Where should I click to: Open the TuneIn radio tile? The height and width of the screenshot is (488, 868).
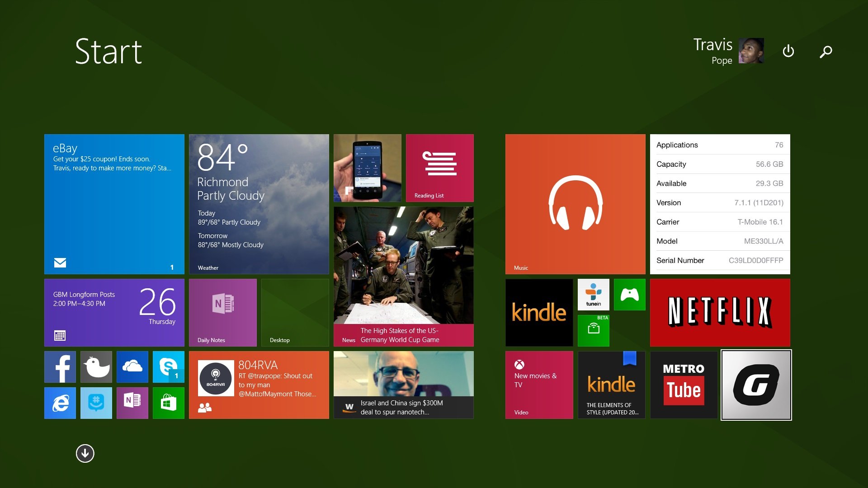pos(594,295)
